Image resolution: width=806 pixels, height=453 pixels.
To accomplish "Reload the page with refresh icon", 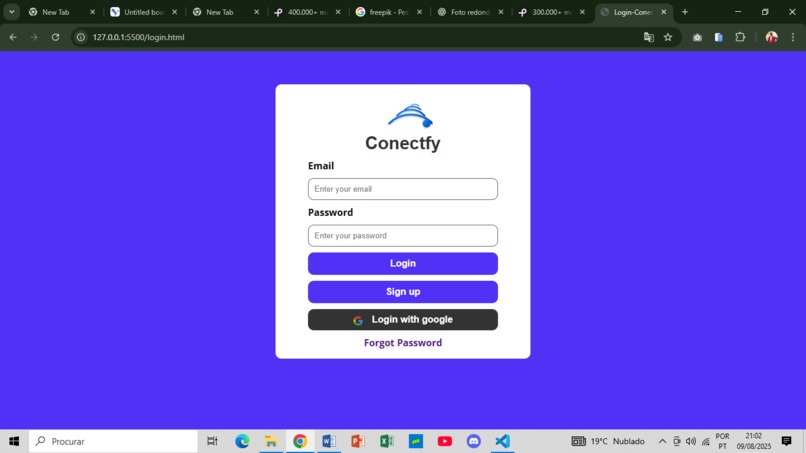I will (x=55, y=37).
